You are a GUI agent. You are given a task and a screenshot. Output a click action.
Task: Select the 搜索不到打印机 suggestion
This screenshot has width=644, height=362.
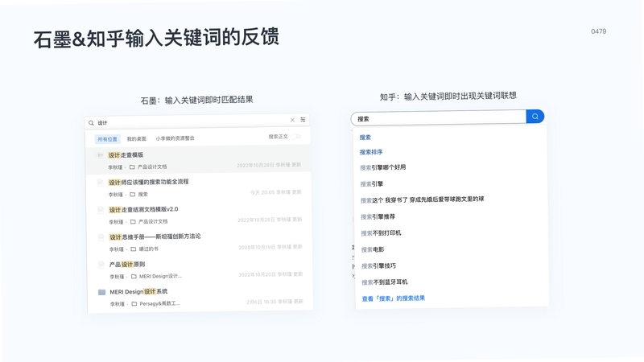381,233
